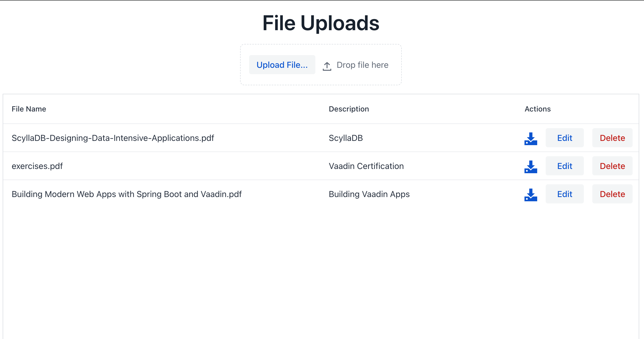Download ScyllaDB-Designing-Data-Intensive-Applications.pdf
Viewport: 644px width, 339px height.
click(531, 137)
